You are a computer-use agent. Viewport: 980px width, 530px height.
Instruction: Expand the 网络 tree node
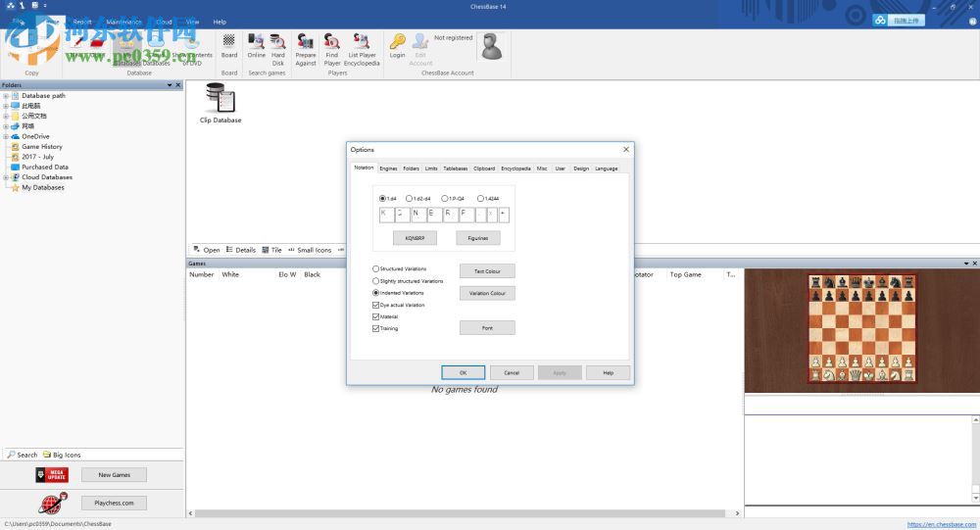click(x=6, y=126)
